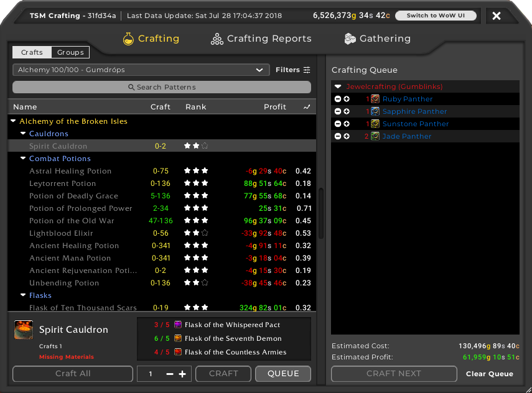Switch to Crafting Reports tab
This screenshot has width=532, height=393.
point(261,39)
